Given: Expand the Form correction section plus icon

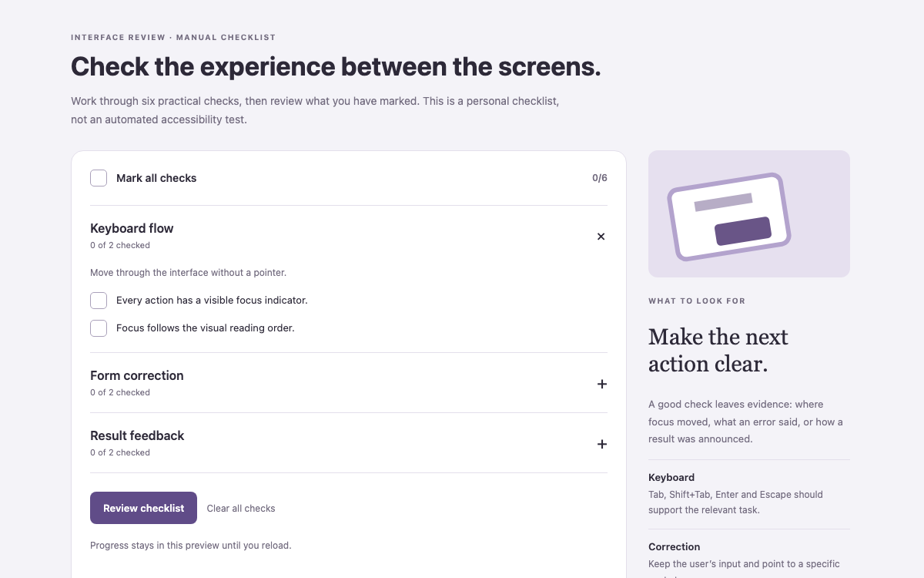Looking at the screenshot, I should (602, 384).
